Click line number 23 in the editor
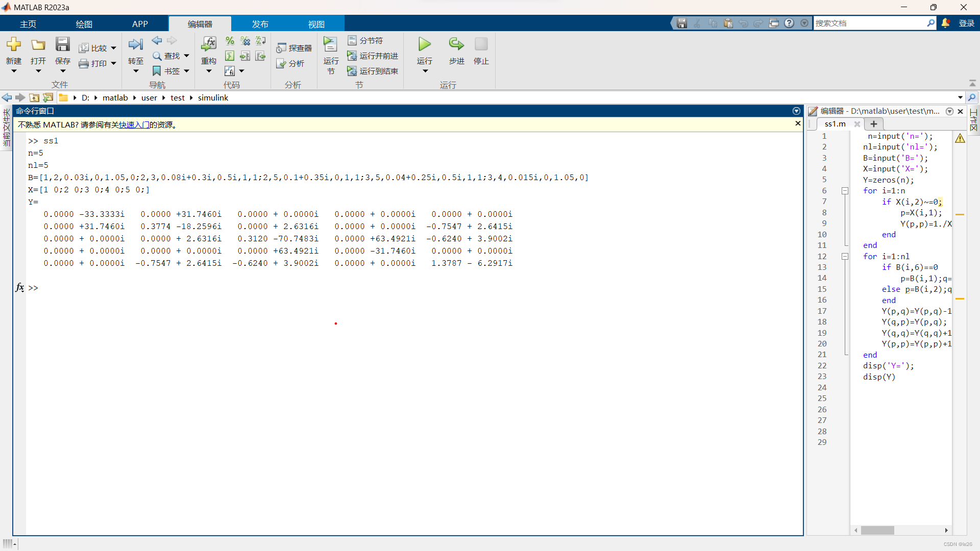Image resolution: width=980 pixels, height=551 pixels. 822,377
